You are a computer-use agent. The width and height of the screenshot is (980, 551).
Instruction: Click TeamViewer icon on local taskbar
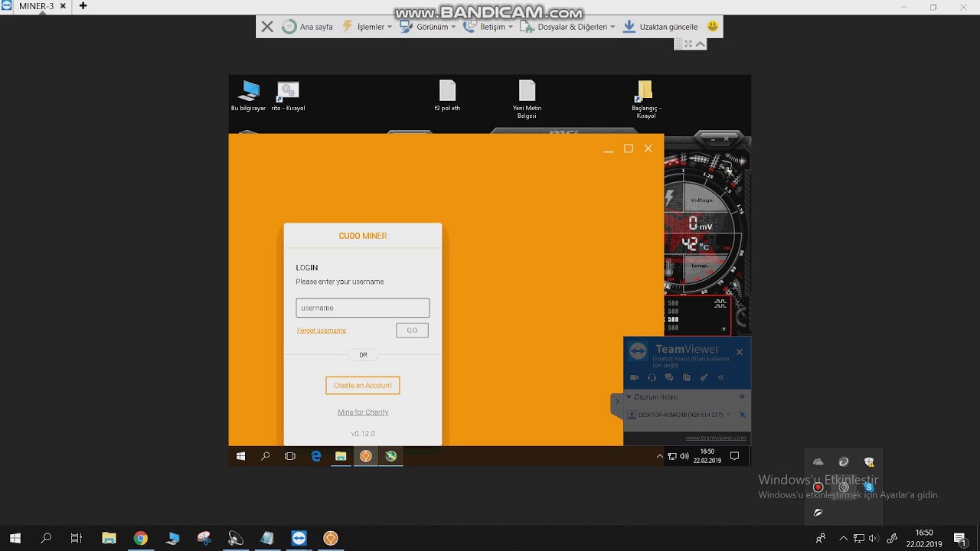pos(299,538)
